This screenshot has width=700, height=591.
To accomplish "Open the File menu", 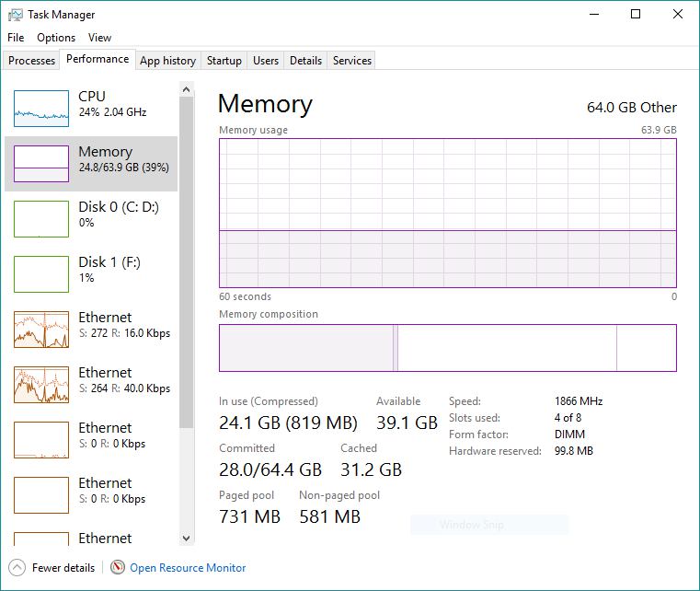I will pyautogui.click(x=16, y=38).
